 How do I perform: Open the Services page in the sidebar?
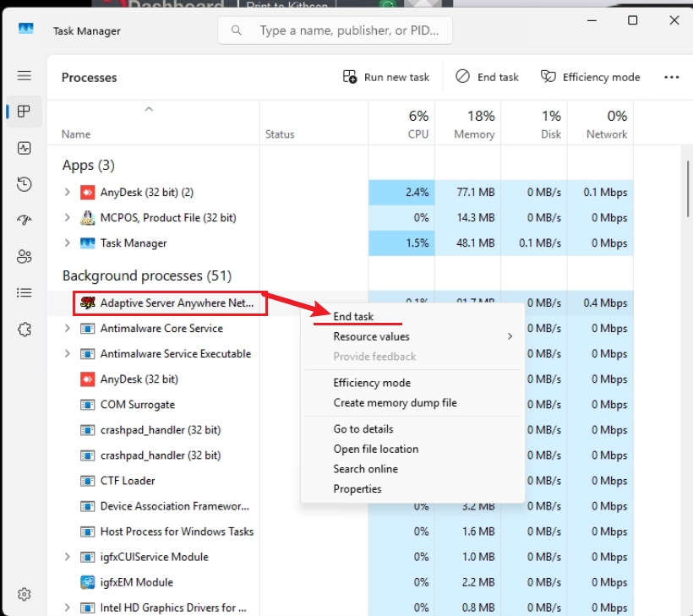pyautogui.click(x=25, y=330)
